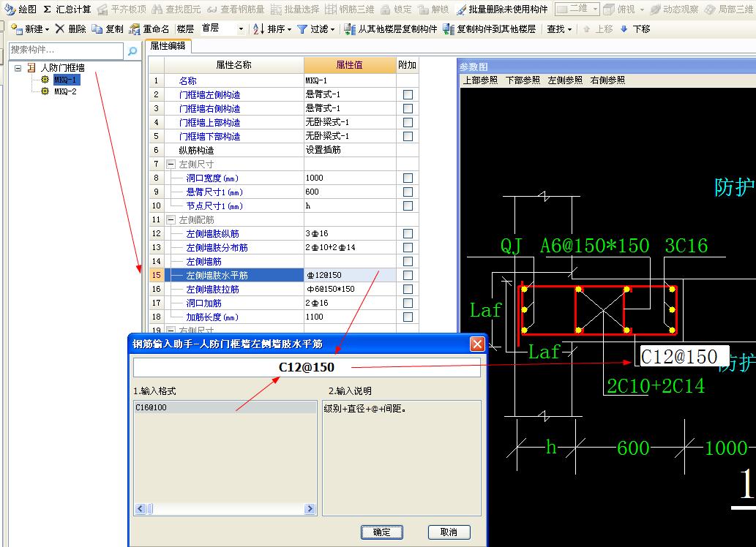
Task: Create new component with 新建
Action: tap(27, 29)
